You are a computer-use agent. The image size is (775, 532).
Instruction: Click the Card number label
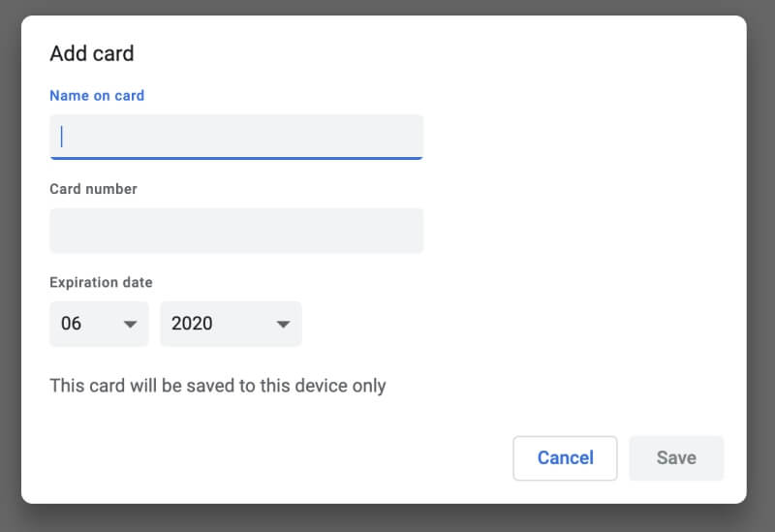click(x=93, y=189)
